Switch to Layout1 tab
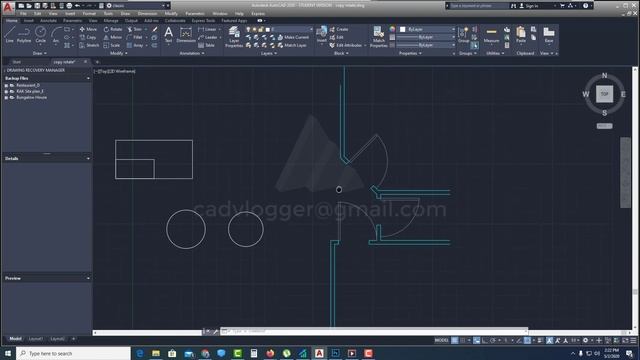This screenshot has width=640, height=360. point(36,339)
